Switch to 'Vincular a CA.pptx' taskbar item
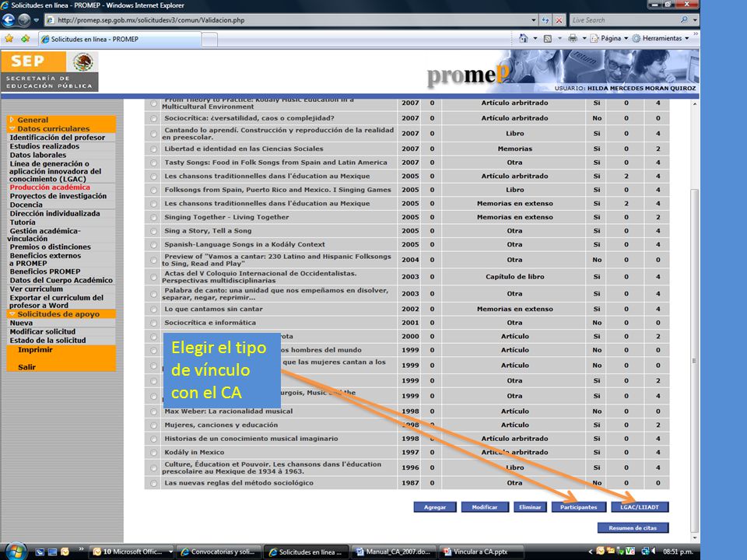747x560 pixels. (x=480, y=552)
